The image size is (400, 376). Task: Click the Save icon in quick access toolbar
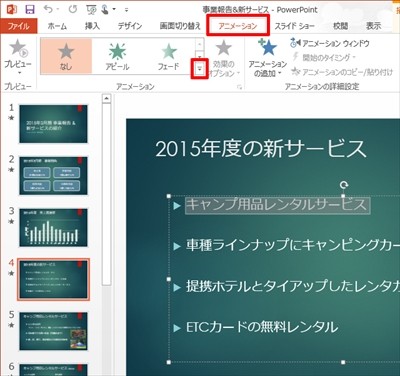tap(30, 9)
